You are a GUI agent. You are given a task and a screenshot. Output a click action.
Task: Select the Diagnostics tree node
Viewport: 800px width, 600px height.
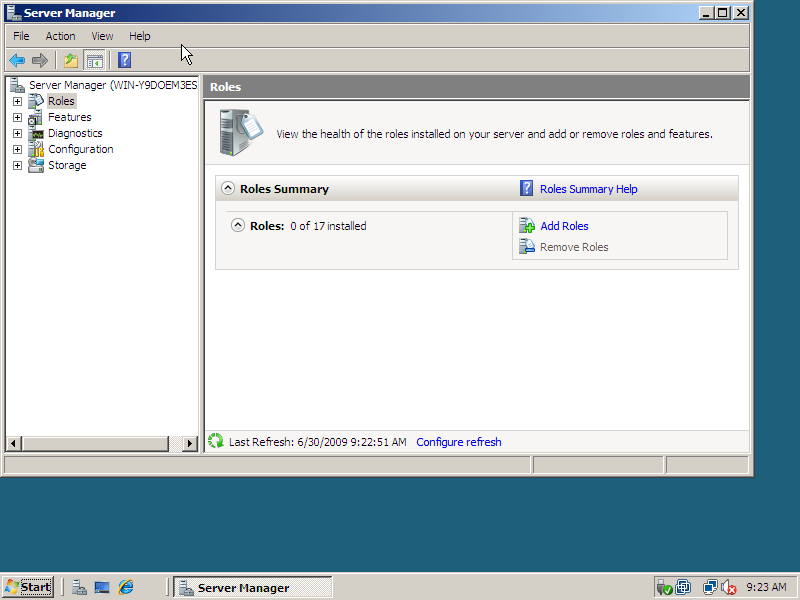pyautogui.click(x=75, y=133)
